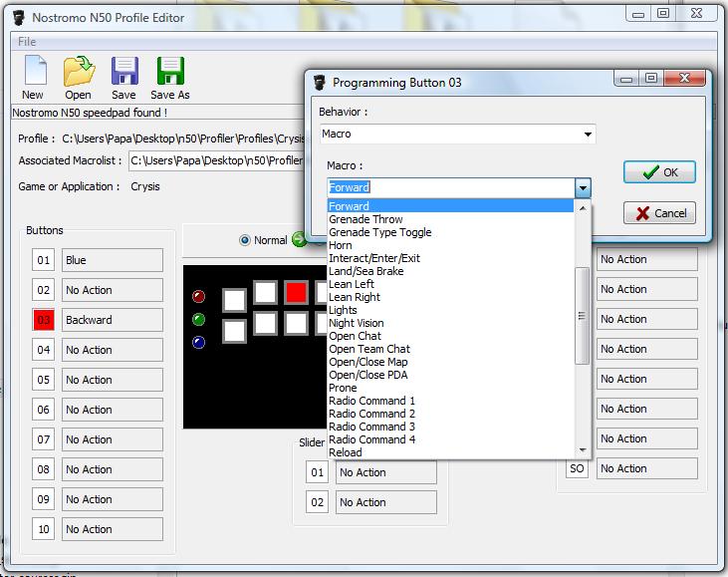
Task: Click the macro list vertical scrollbar thumb
Action: point(583,316)
